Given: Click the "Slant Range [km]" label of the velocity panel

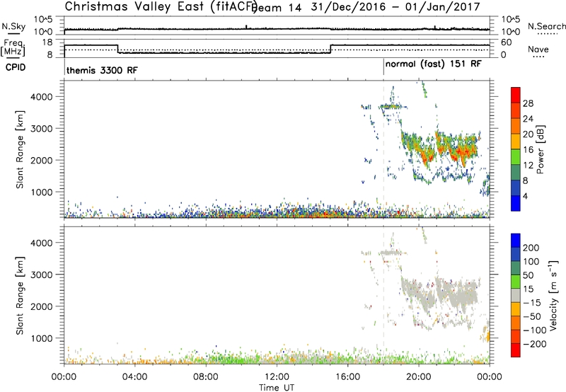Looking at the screenshot, I should (x=20, y=296).
